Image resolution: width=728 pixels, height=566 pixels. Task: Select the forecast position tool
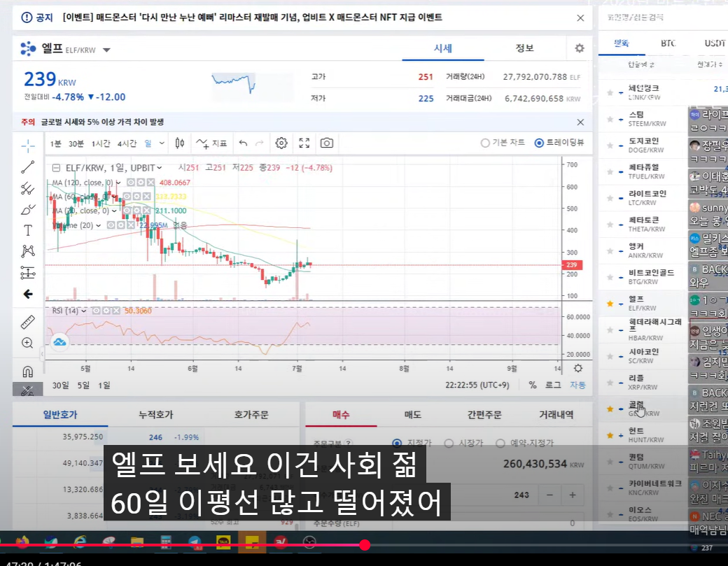28,273
